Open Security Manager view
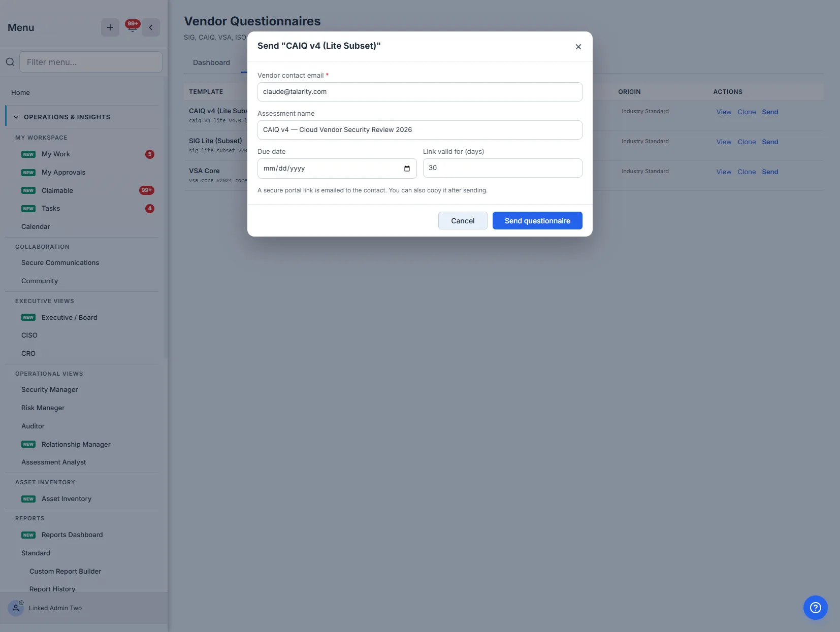 (50, 390)
